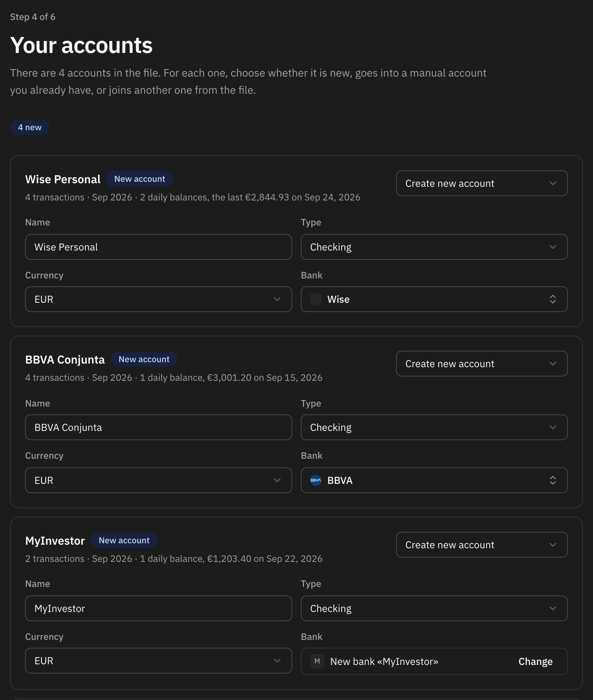Click 'New account' badge beside Wise Personal
The height and width of the screenshot is (700, 593).
140,179
